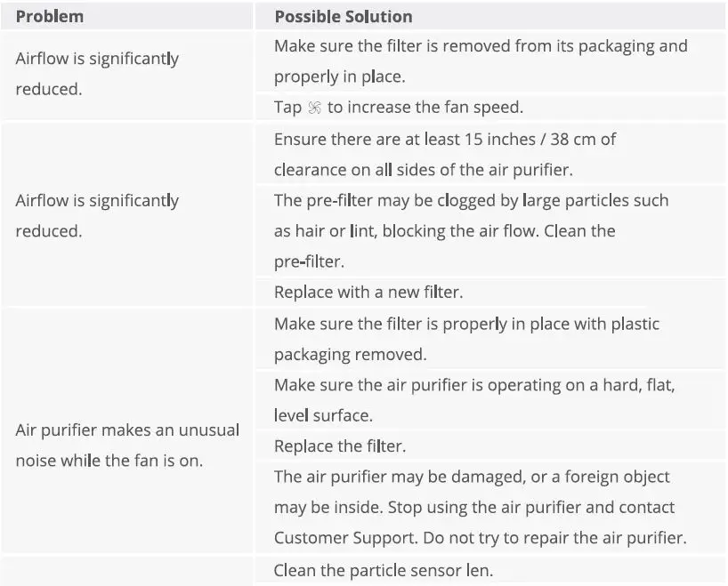Viewport: 728px width, 586px height.
Task: Select "Make sure the filter is properly in place" line
Action: click(466, 324)
